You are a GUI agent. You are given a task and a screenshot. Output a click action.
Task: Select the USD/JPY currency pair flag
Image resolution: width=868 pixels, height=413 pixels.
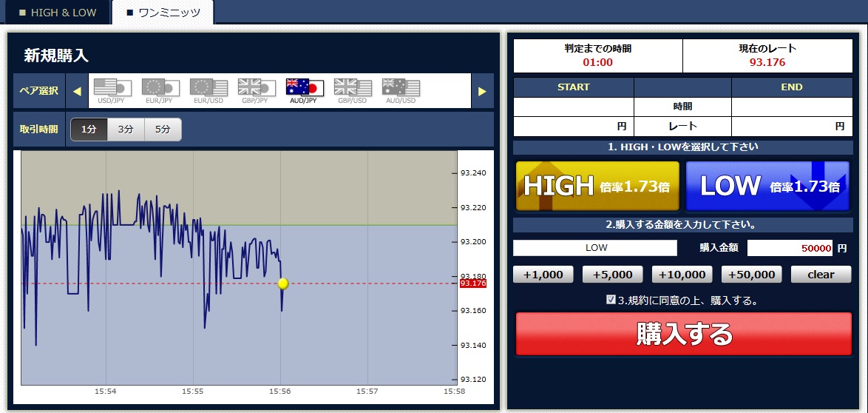click(112, 87)
